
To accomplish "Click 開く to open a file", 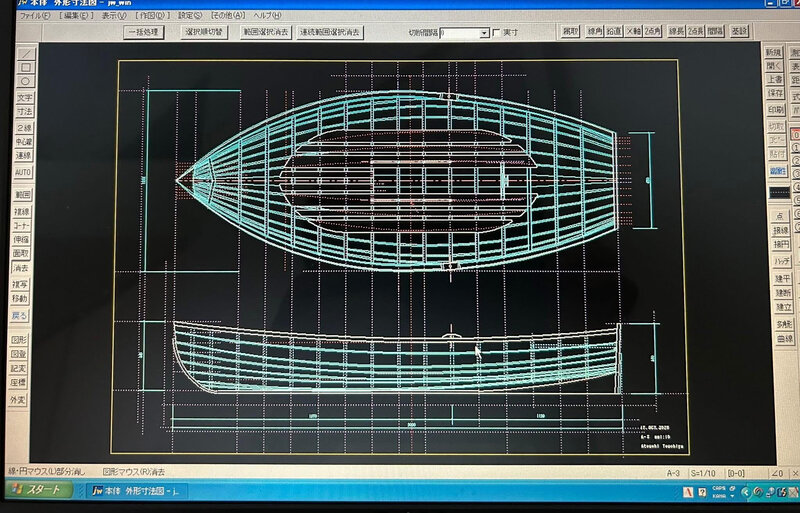I will (x=774, y=66).
